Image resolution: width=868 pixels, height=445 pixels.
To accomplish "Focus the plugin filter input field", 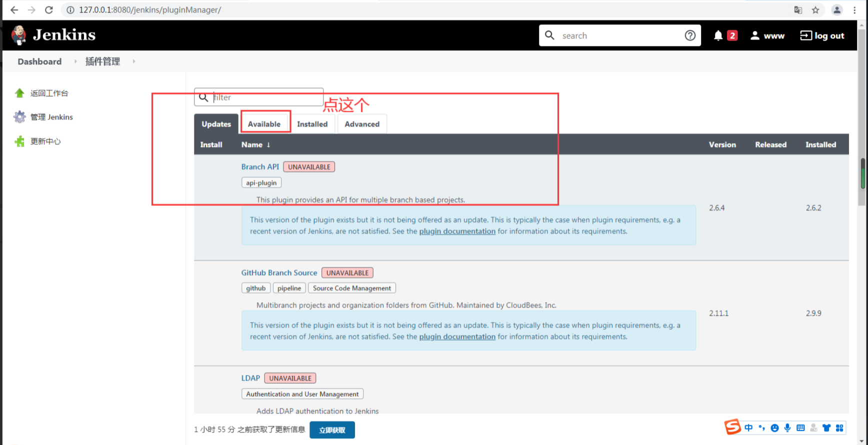I will [x=259, y=97].
